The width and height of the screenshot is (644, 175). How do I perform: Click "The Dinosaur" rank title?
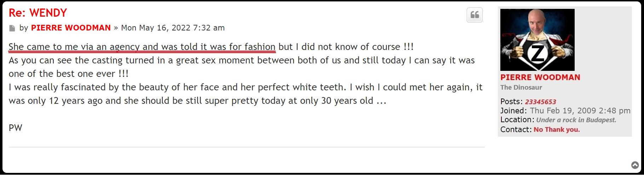click(521, 87)
